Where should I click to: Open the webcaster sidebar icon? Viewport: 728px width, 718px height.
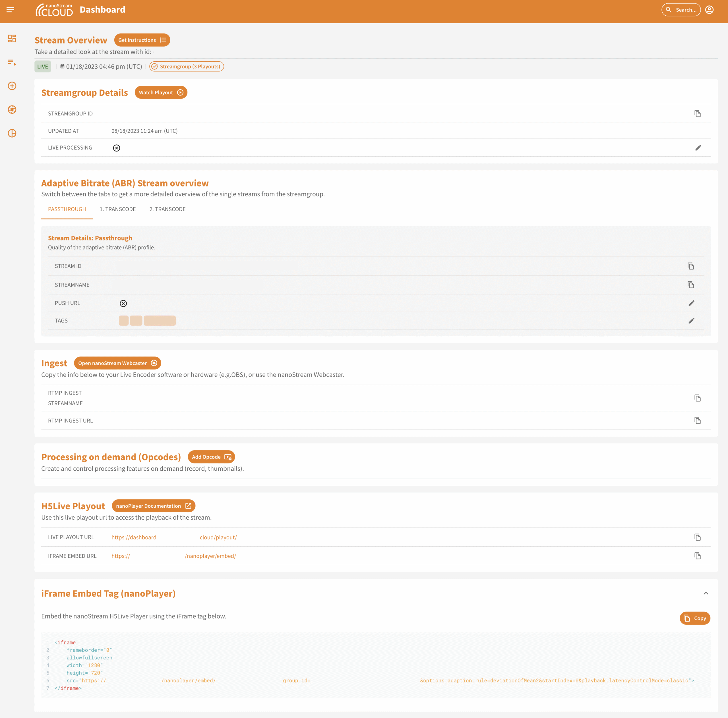pos(12,110)
